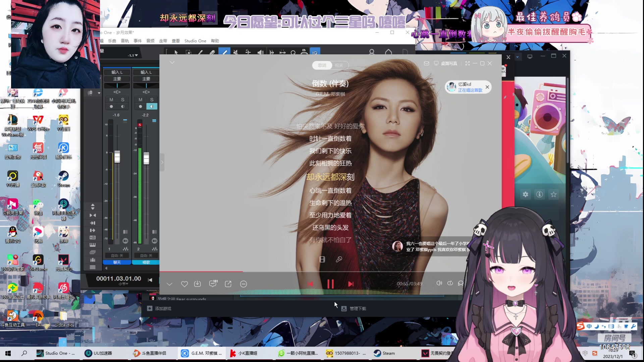Click the channel 1 volume fader handle
This screenshot has height=362, width=644.
pos(117,157)
